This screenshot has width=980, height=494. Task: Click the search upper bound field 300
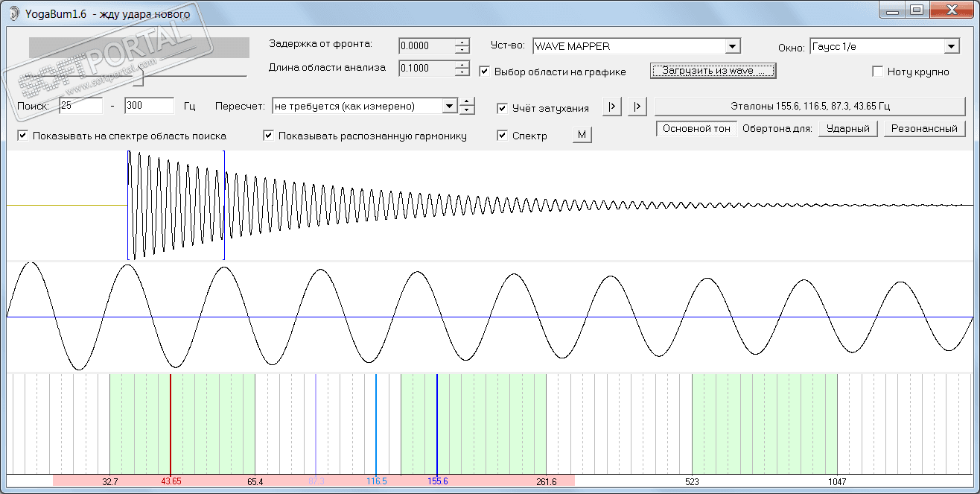pos(149,106)
